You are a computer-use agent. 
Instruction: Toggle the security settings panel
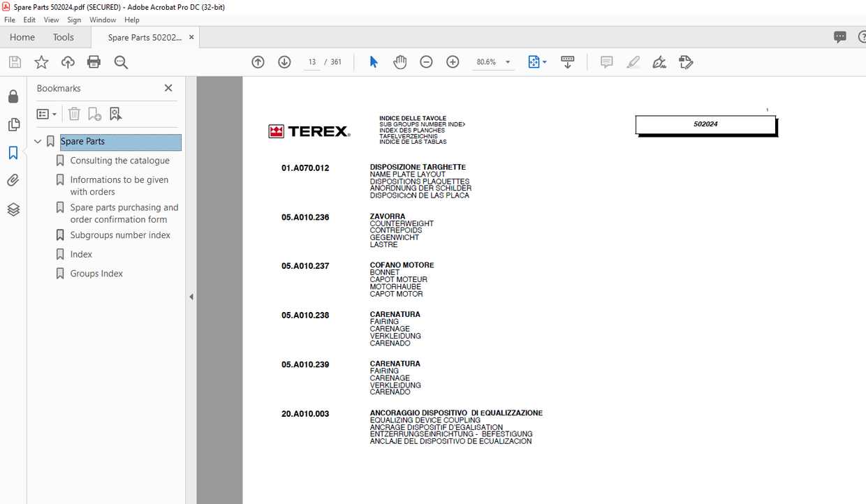[x=13, y=96]
